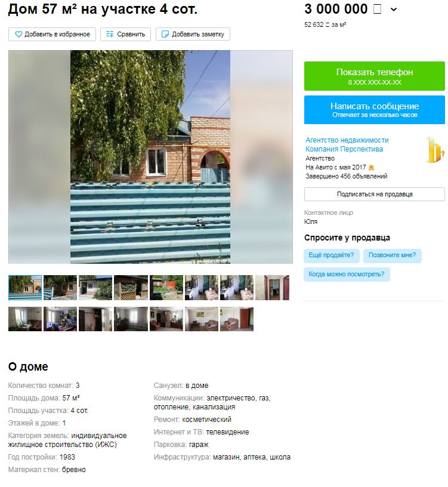Click the golden agency logo
The image size is (448, 487).
[x=435, y=150]
